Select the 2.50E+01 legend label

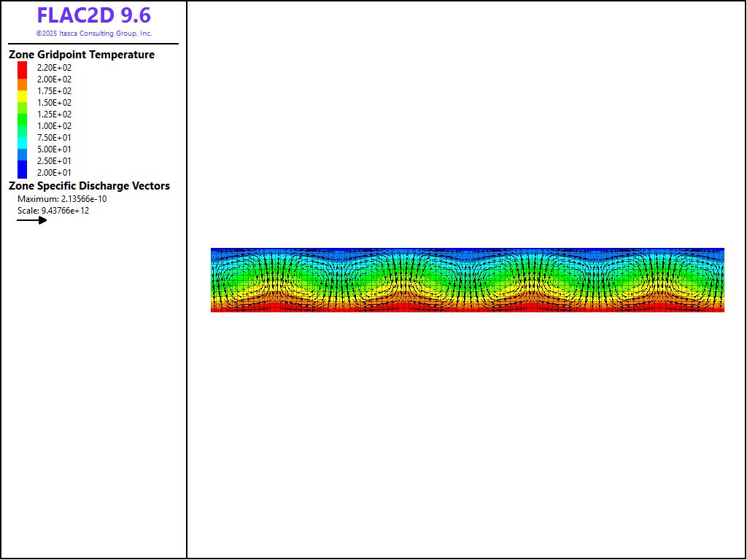click(54, 161)
